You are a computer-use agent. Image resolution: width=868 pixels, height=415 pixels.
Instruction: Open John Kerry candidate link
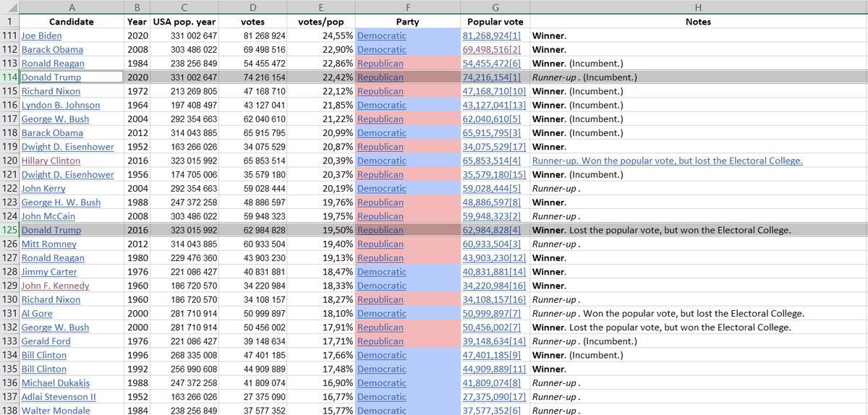point(43,189)
